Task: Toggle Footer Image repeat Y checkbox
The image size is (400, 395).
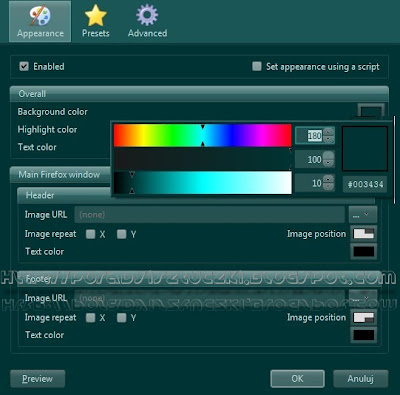Action: [122, 318]
